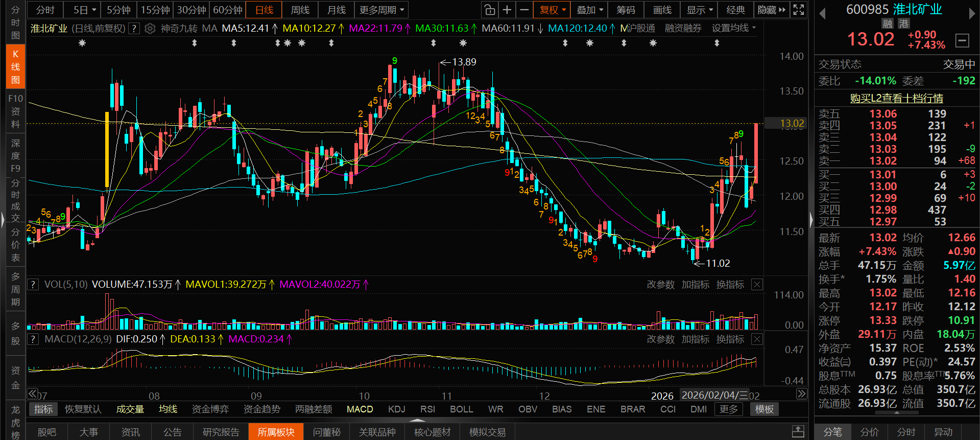Click the first event star marker above chart
The width and height of the screenshot is (980, 440).
coord(82,43)
